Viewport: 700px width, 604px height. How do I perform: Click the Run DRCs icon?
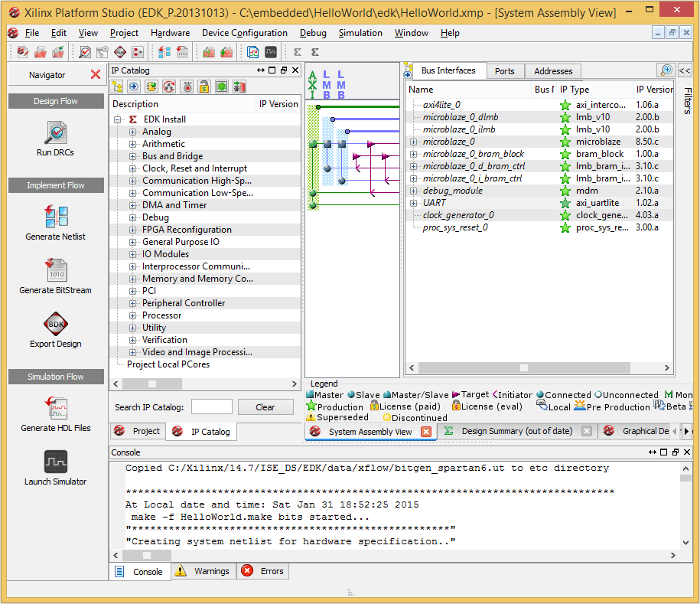(x=55, y=133)
